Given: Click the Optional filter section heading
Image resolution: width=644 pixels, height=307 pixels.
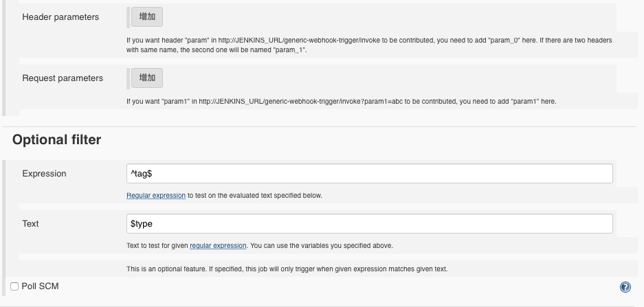Looking at the screenshot, I should coord(56,140).
